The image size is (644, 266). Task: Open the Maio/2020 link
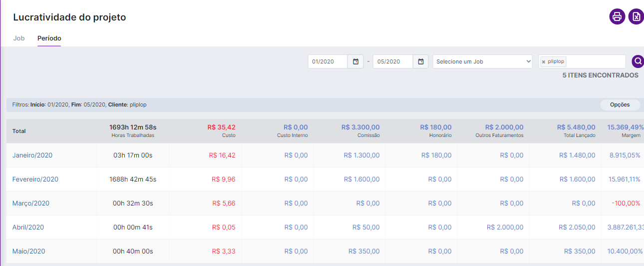pos(28,251)
